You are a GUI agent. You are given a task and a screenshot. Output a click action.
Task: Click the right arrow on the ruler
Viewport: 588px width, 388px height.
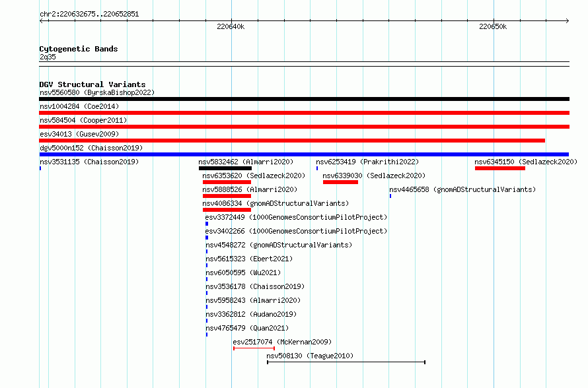[x=567, y=21]
